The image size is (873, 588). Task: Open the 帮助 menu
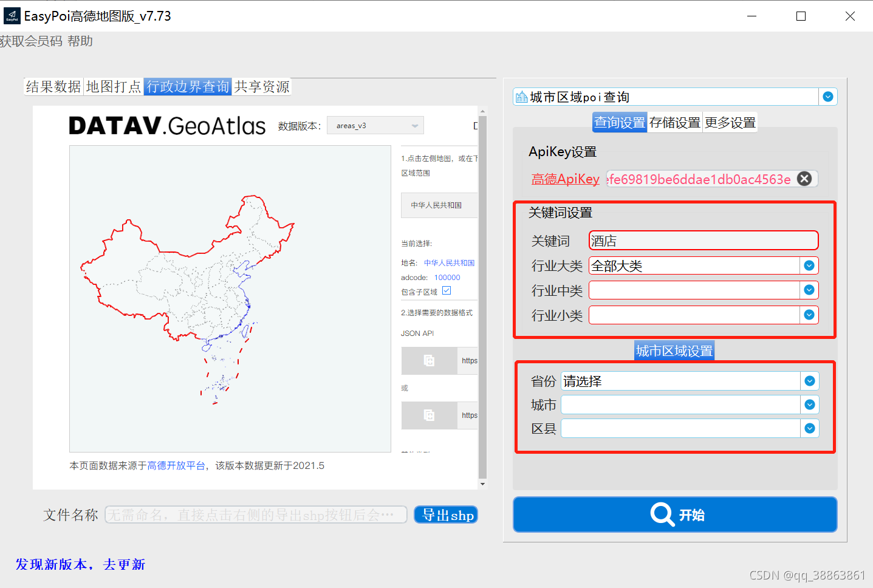click(80, 41)
